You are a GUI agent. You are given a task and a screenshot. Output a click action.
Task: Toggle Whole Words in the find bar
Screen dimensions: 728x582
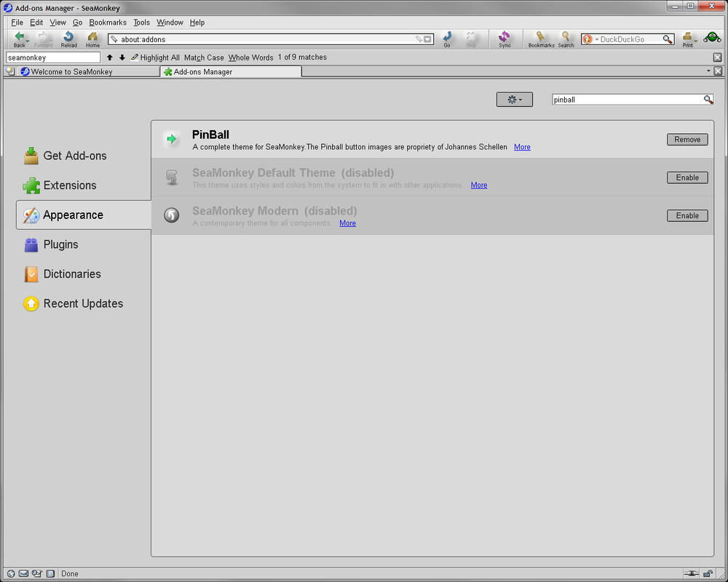point(250,57)
